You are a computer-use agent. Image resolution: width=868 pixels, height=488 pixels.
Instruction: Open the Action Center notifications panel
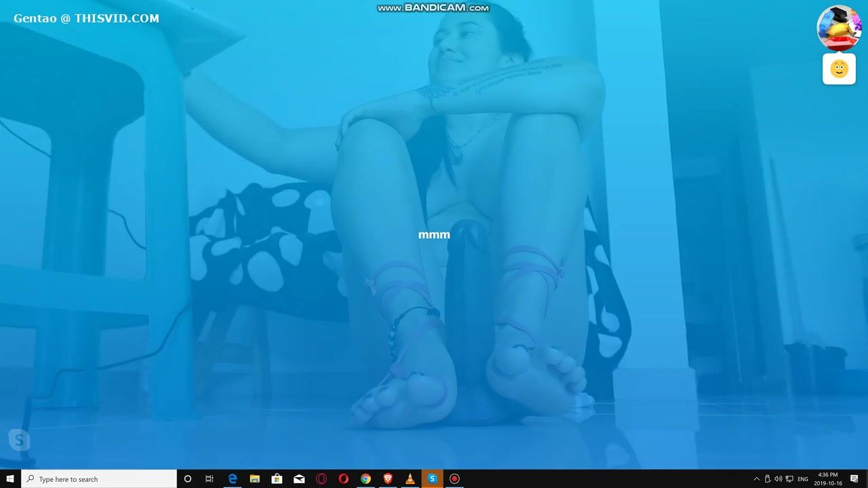click(x=854, y=479)
